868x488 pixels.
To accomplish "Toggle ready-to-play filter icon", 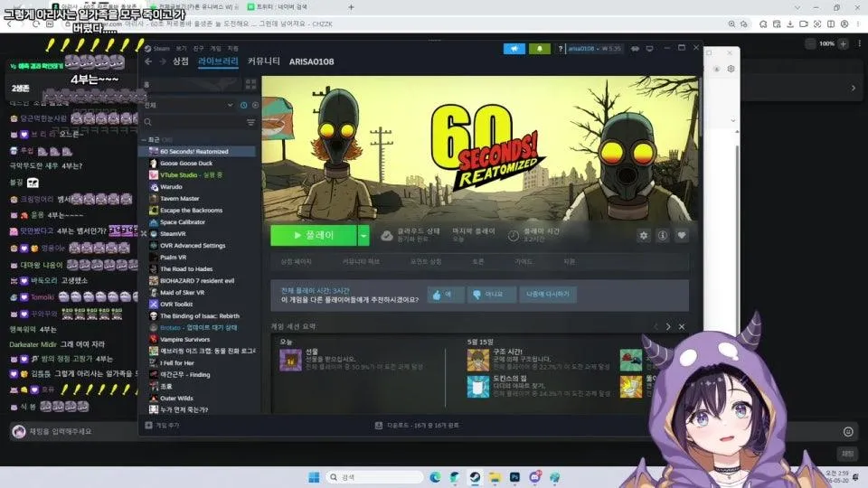I will 255,105.
